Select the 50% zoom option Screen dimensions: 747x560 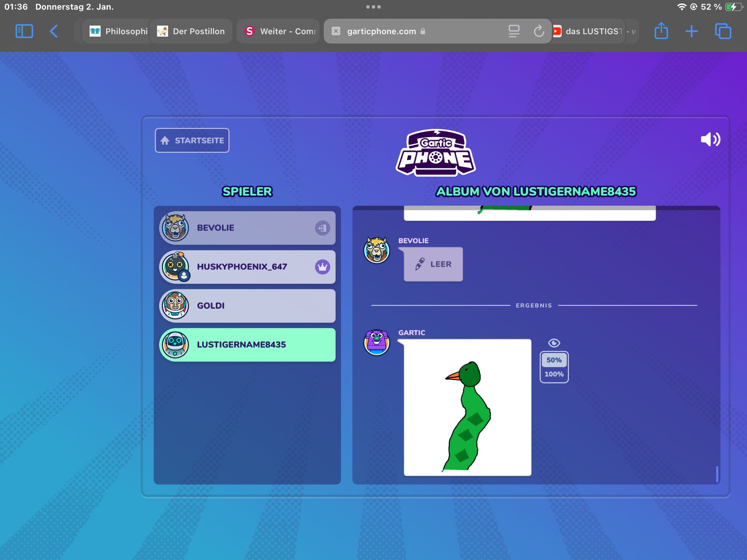coord(554,360)
